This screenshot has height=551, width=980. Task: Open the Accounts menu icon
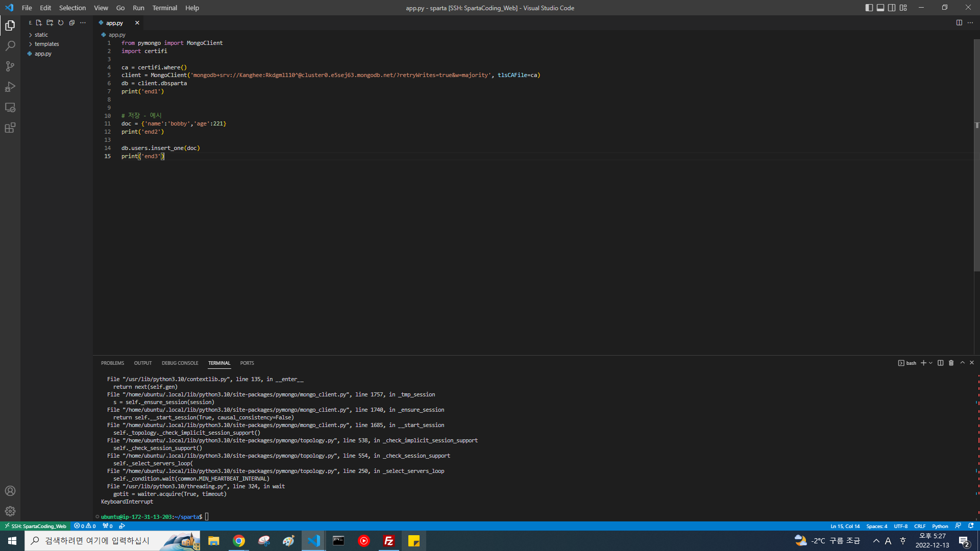10,491
